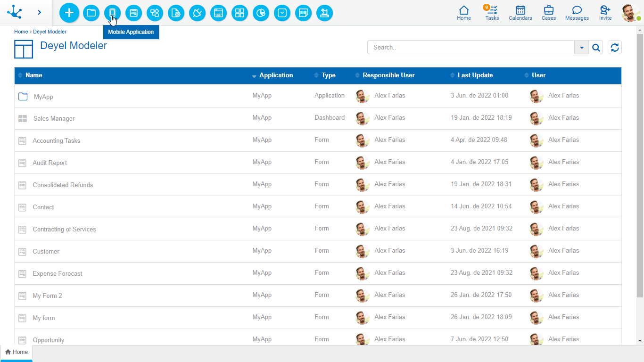
Task: Open the My form entry
Action: coord(43,318)
